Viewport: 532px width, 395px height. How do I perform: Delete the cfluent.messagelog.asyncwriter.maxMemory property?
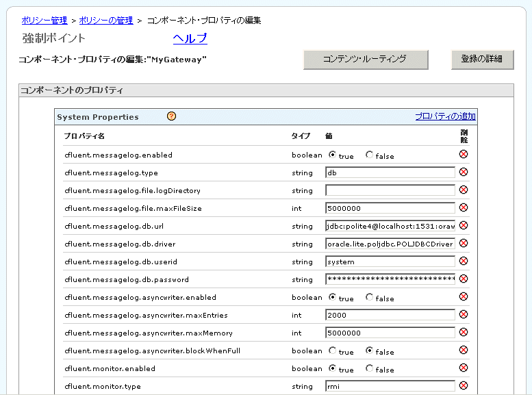[464, 332]
